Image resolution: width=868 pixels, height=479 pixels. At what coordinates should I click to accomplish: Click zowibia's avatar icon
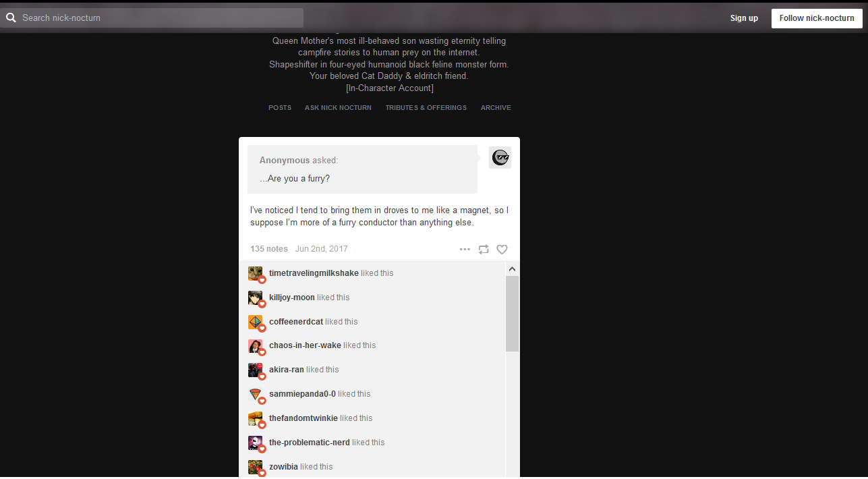coord(255,467)
